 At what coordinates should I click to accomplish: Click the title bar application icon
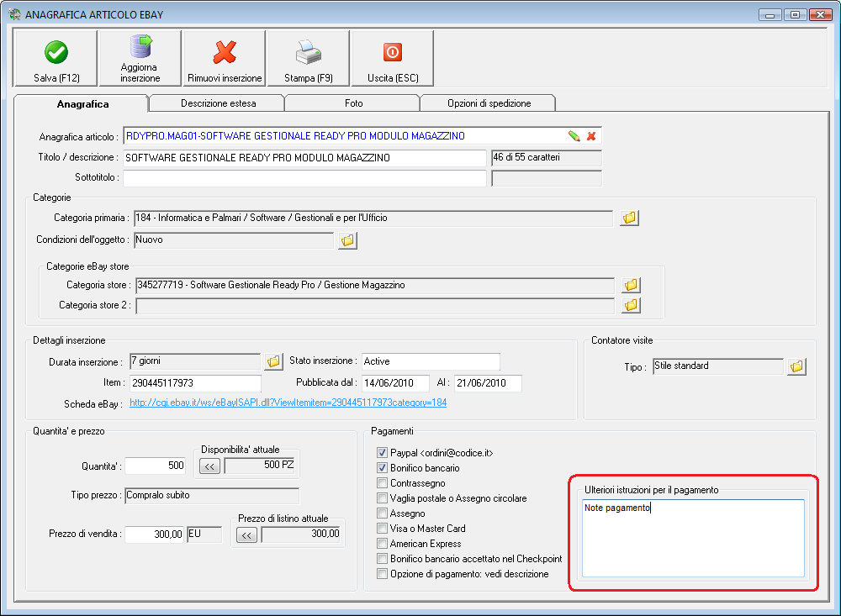[14, 14]
